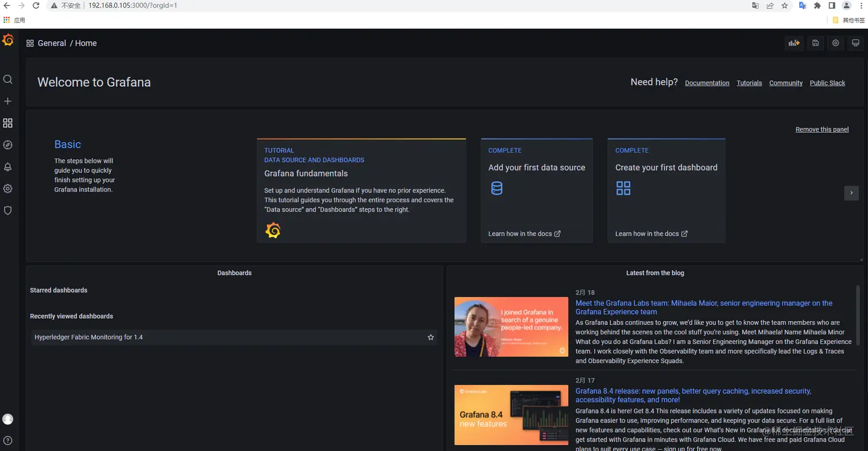Click the dashboard squares icon on card
This screenshot has height=451, width=868.
coord(623,188)
